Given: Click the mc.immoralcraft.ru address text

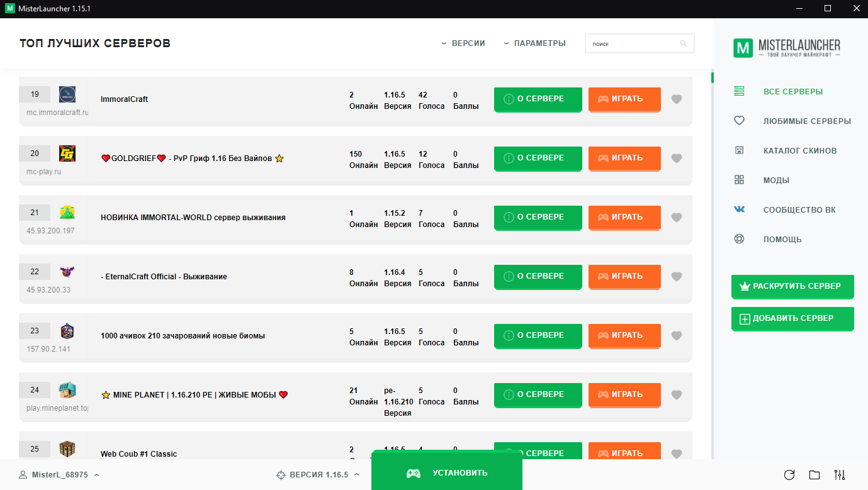Looking at the screenshot, I should click(57, 113).
